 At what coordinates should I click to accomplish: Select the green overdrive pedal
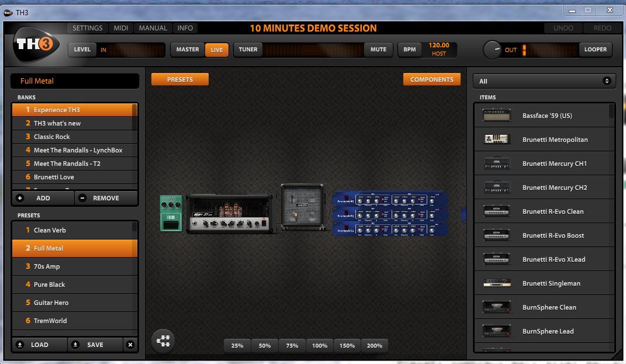(x=171, y=213)
